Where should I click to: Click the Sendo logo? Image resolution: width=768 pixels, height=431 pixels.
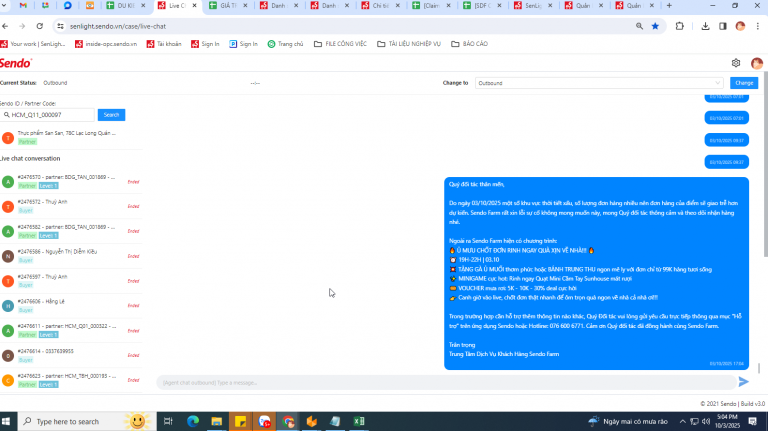point(16,63)
